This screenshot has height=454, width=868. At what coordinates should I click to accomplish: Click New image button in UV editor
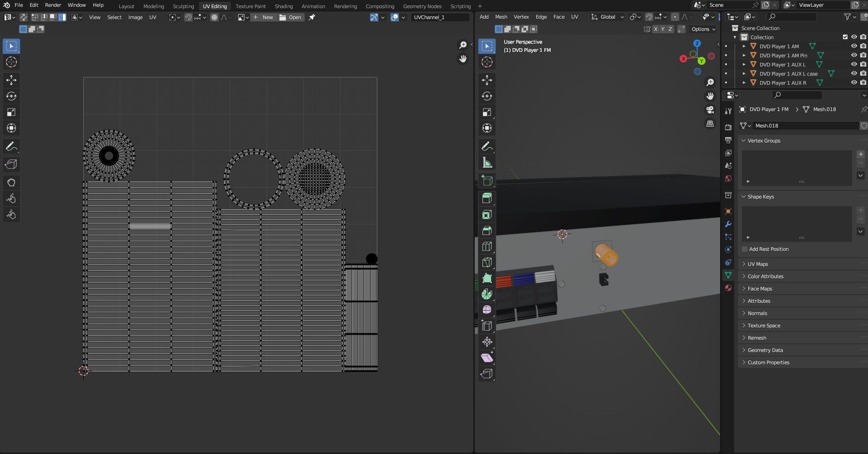click(x=263, y=17)
